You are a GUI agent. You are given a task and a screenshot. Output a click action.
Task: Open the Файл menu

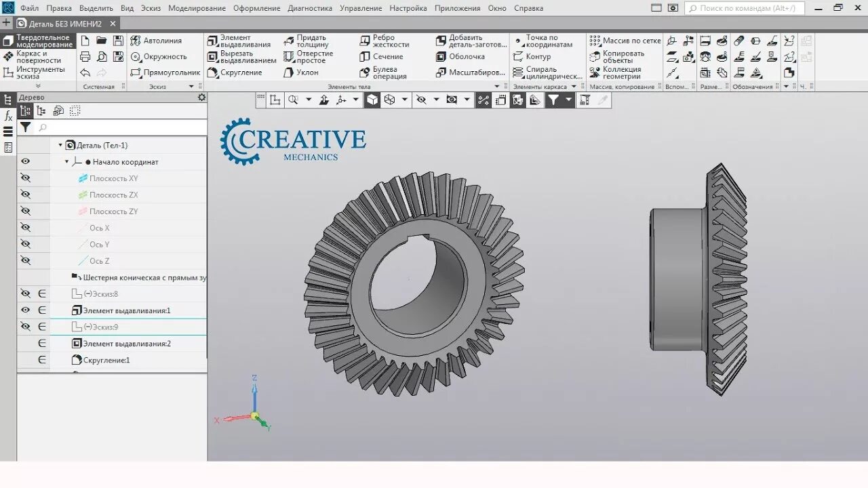[x=29, y=8]
